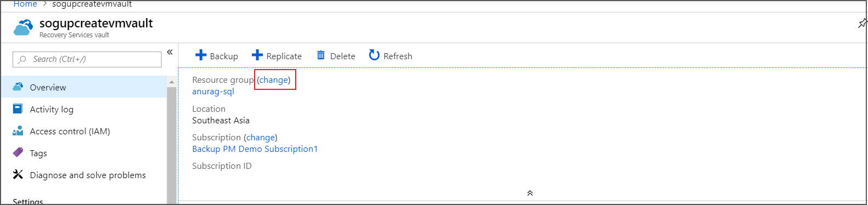Click the Delete trash icon
The width and height of the screenshot is (868, 205).
click(x=321, y=55)
